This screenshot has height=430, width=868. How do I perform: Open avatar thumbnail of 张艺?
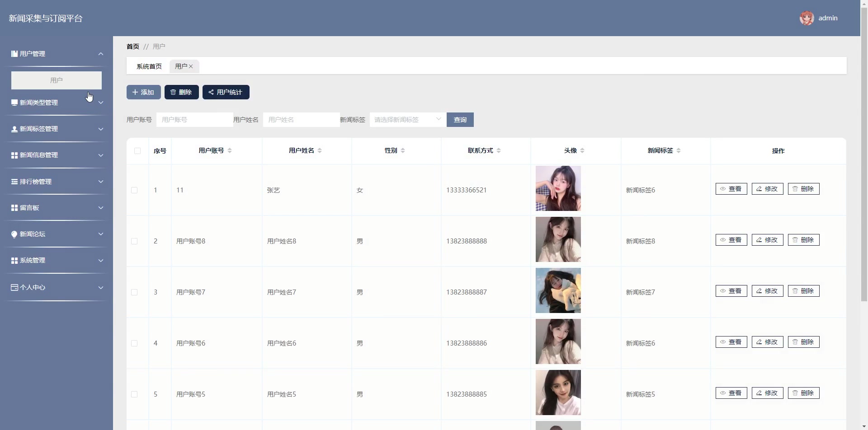point(558,188)
